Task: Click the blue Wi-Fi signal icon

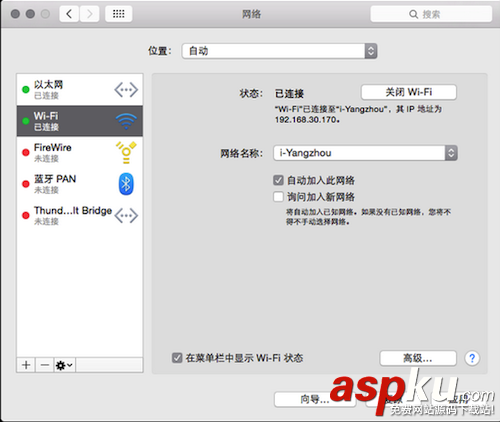Action: [126, 121]
